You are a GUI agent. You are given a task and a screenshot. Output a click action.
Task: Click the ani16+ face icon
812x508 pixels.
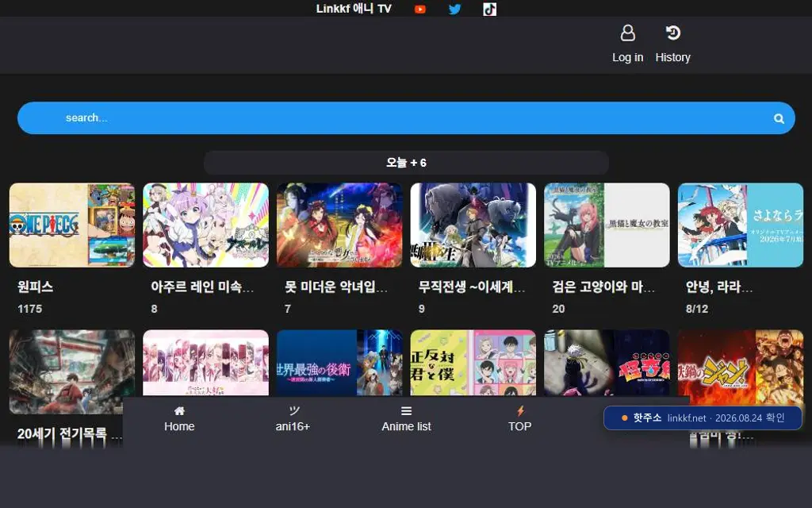pos(293,411)
